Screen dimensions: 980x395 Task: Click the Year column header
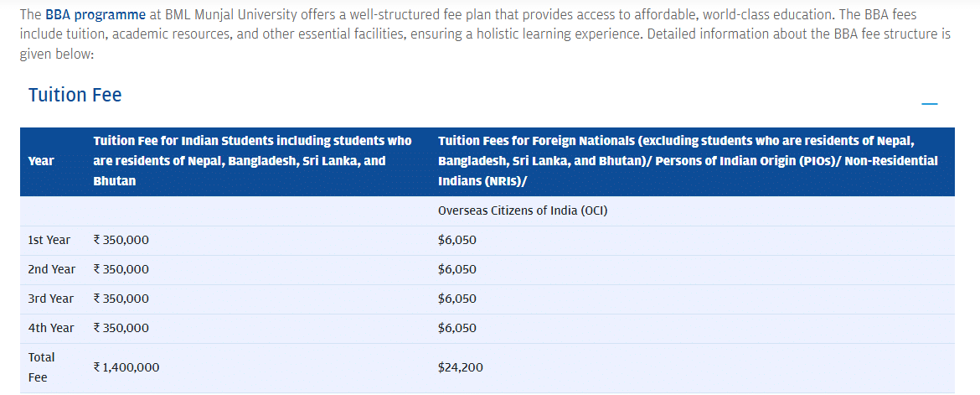click(41, 161)
